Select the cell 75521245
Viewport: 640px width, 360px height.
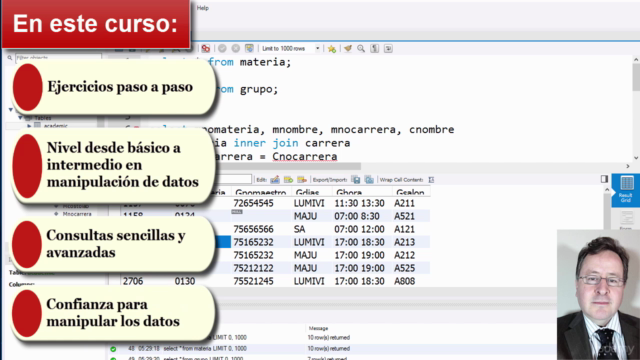point(253,281)
